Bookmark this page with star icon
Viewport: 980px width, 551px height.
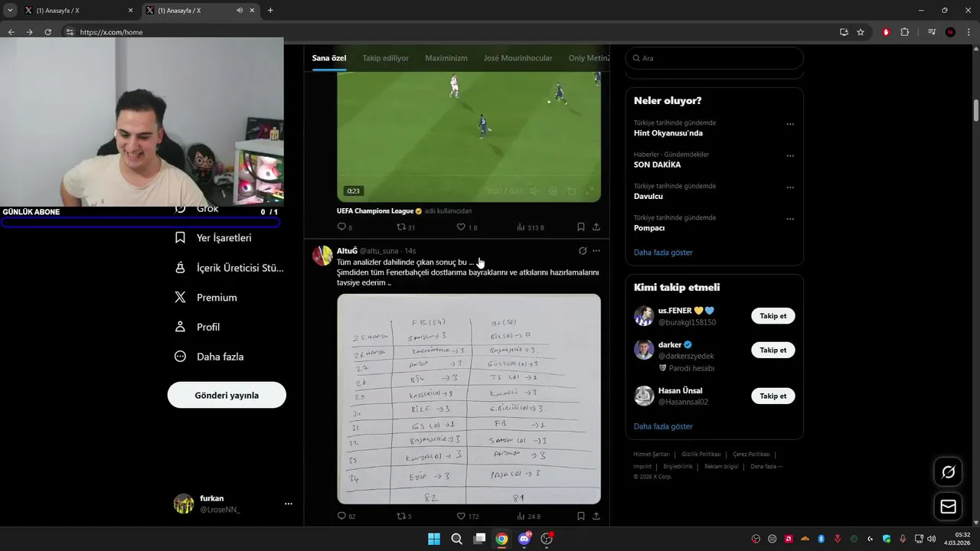pyautogui.click(x=861, y=32)
